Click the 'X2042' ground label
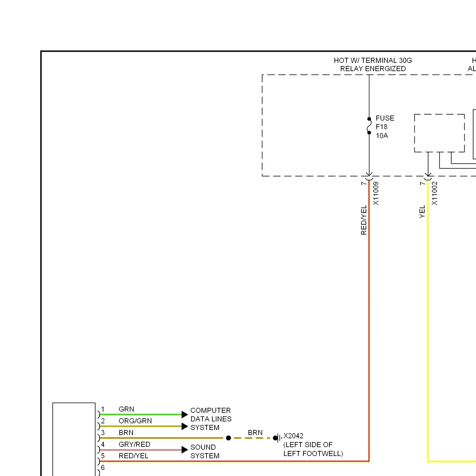This screenshot has height=476, width=476. point(293,436)
